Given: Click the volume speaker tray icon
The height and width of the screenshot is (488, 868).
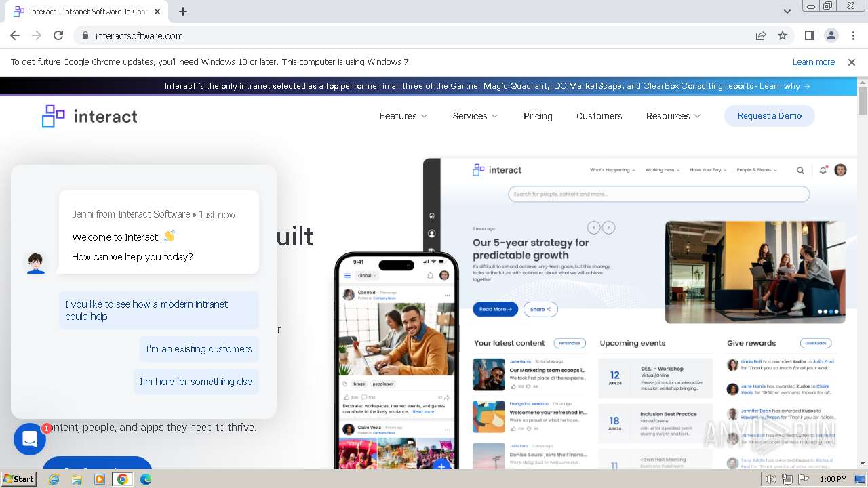Looking at the screenshot, I should [x=771, y=479].
